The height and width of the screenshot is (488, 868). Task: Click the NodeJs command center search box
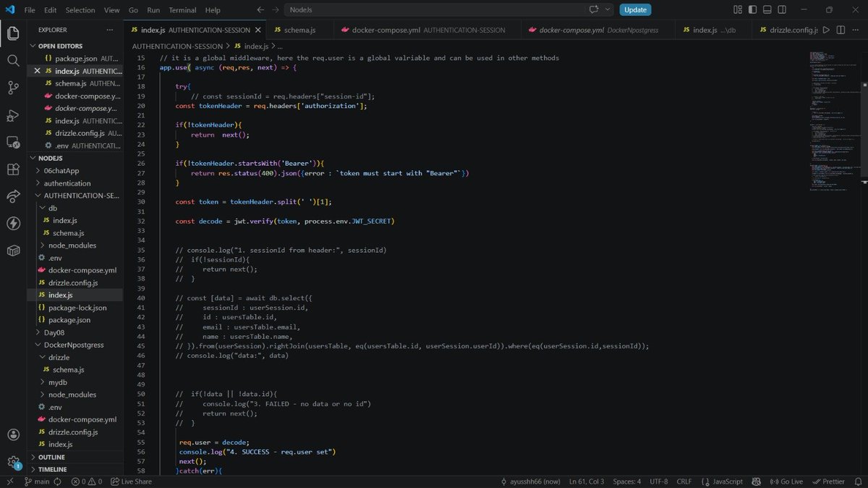tap(435, 10)
